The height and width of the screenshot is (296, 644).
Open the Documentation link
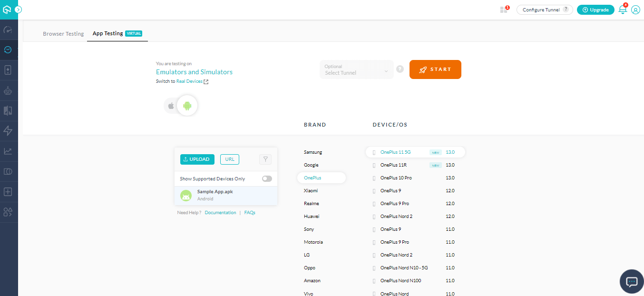coord(220,212)
